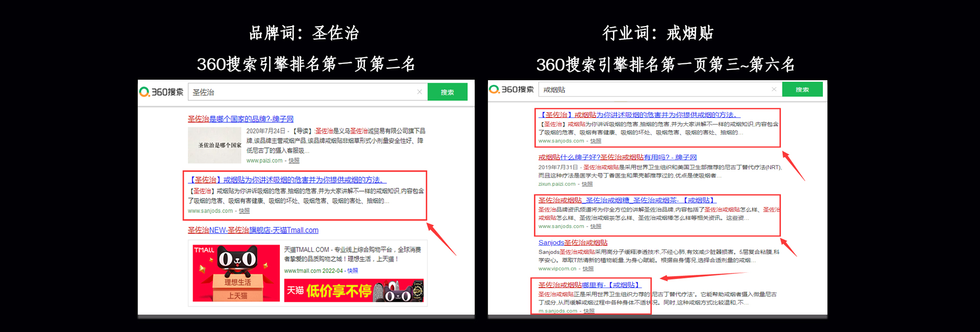Open result Sanjods圣佐治戒烟贴
This screenshot has width=980, height=332.
click(573, 243)
